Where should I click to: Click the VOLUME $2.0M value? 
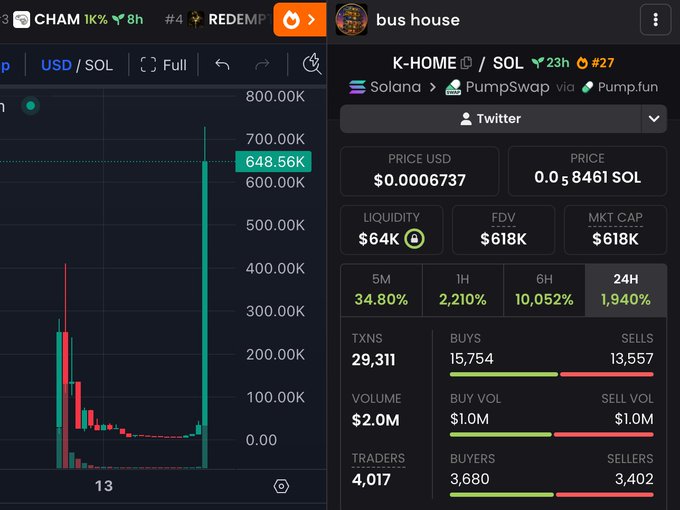coord(375,420)
